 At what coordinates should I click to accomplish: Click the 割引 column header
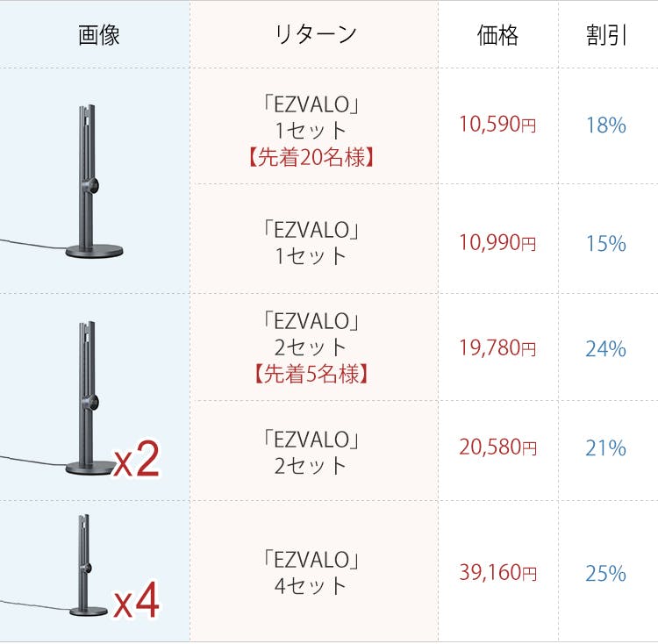606,35
